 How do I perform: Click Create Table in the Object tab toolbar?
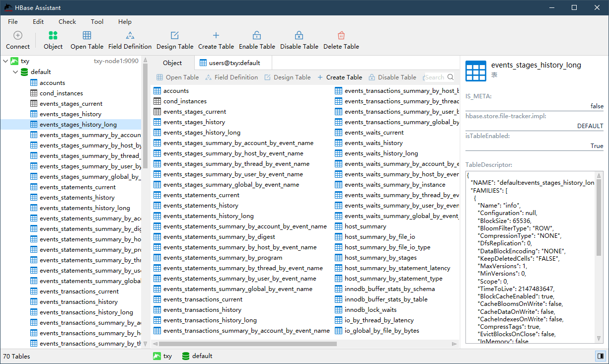tap(340, 77)
